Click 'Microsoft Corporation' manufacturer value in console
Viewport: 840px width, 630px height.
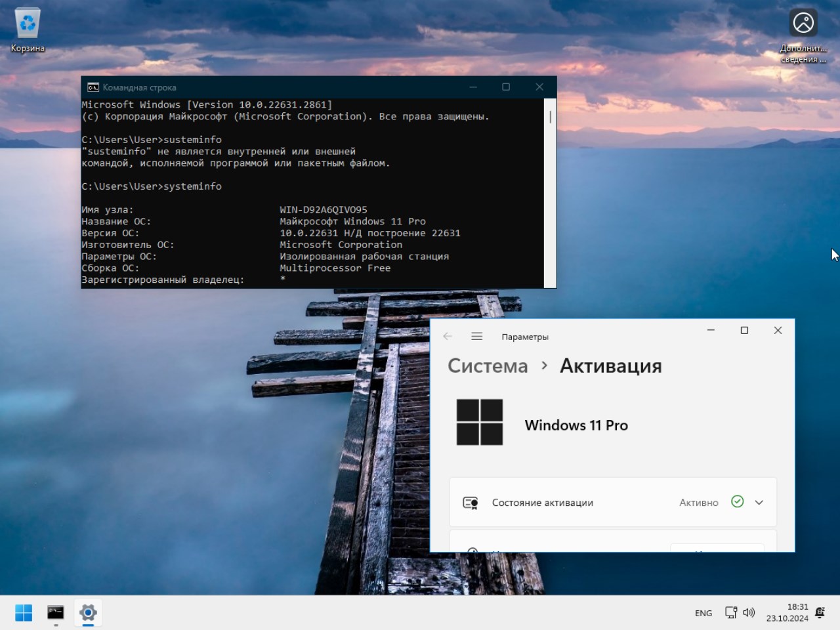(x=341, y=245)
